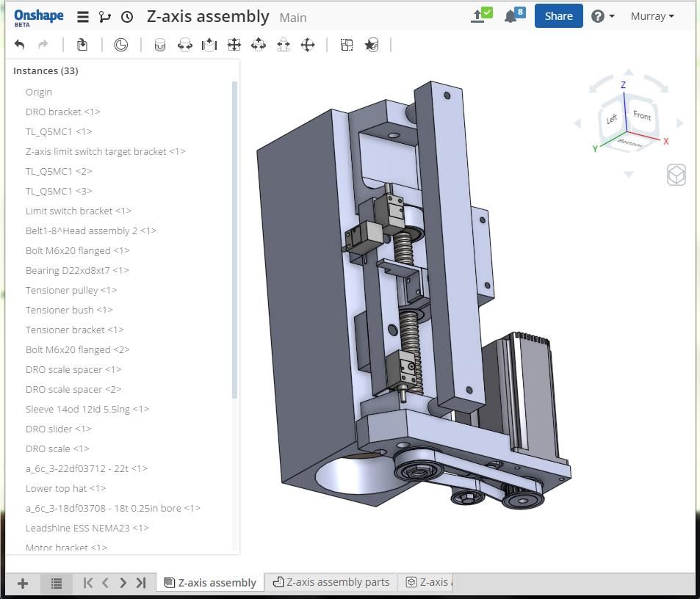The image size is (700, 599).
Task: Select the Slider mate tool
Action: tap(209, 45)
